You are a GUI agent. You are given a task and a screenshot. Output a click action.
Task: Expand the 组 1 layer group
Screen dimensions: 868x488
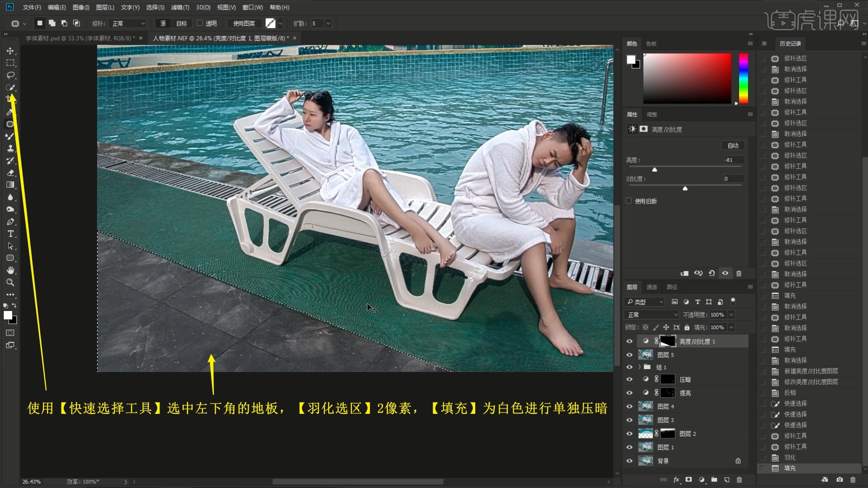point(639,367)
